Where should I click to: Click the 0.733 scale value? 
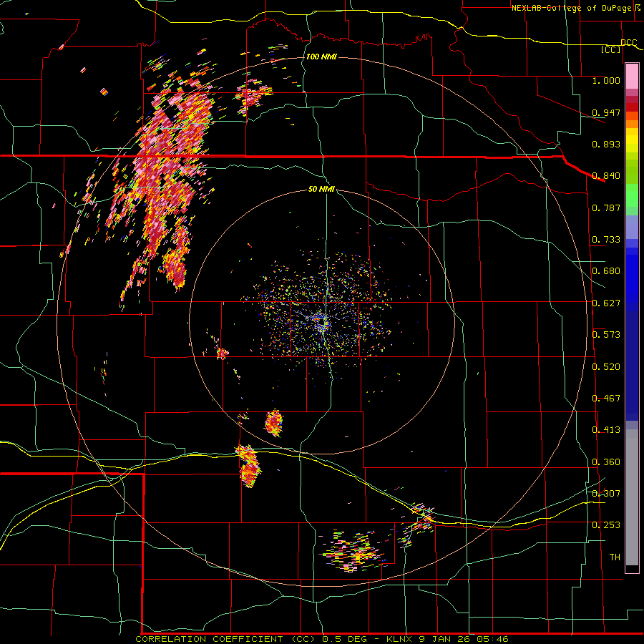point(606,240)
